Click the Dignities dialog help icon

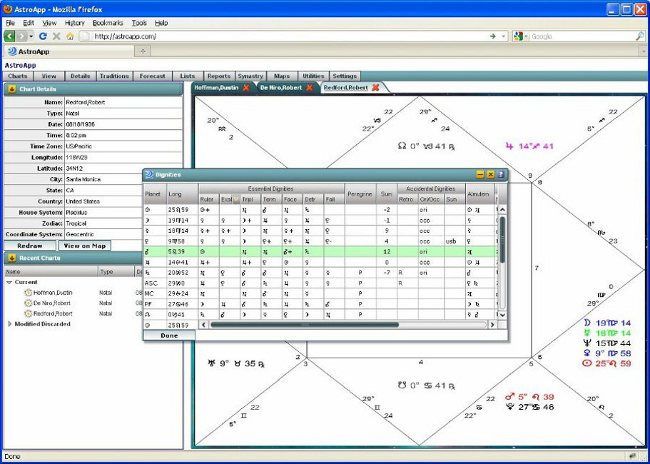click(501, 174)
